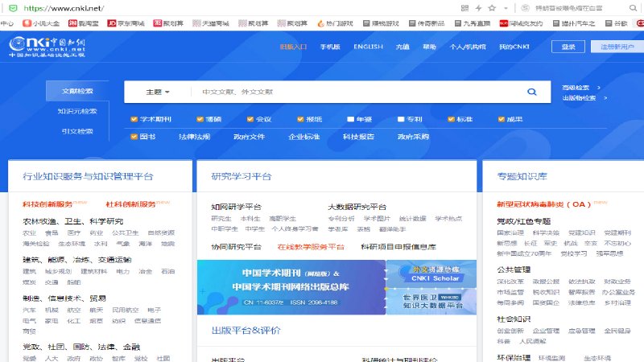Open the address bar dropdown arrow
This screenshot has height=362, width=644.
tap(506, 8)
